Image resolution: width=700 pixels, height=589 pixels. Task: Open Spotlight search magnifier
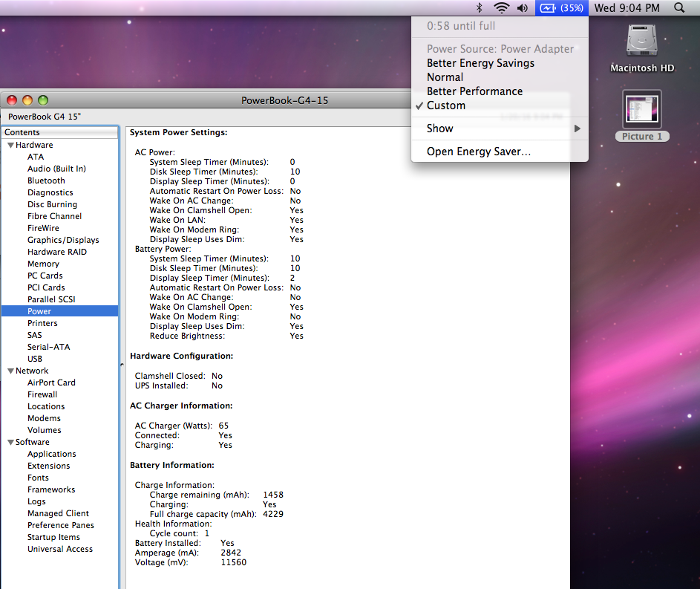(x=679, y=7)
